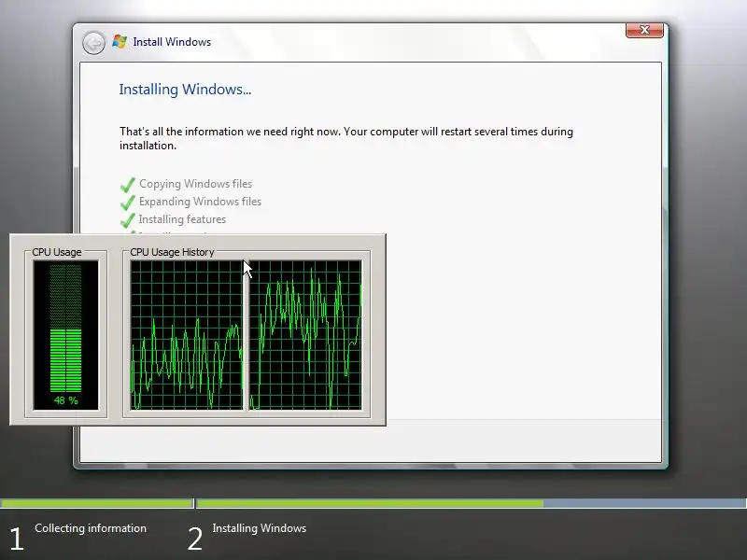Click the 'Install Windows' title text
The image size is (747, 560).
(x=172, y=42)
